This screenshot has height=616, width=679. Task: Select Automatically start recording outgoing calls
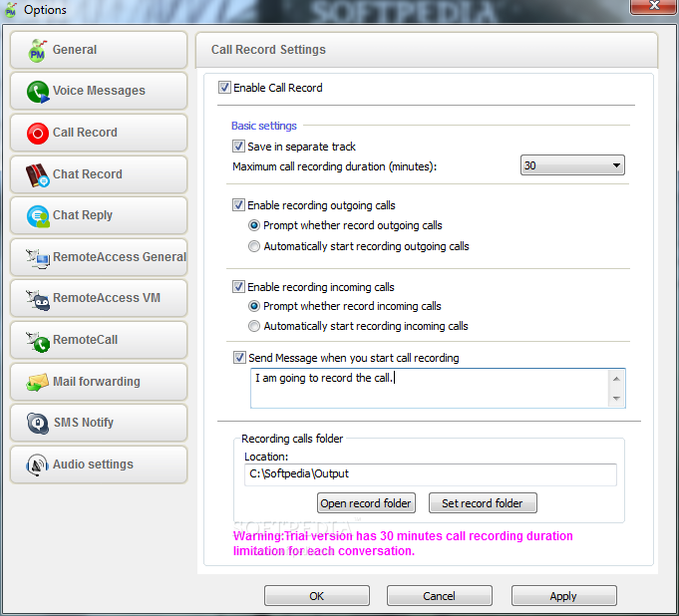254,246
